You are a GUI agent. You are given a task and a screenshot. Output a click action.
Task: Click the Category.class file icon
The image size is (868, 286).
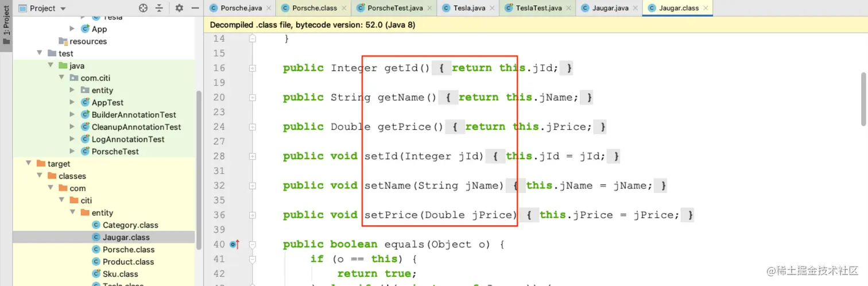pos(96,225)
